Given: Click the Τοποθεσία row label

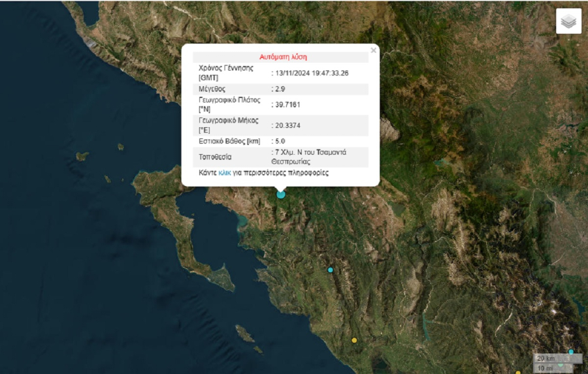Looking at the screenshot, I should point(215,157).
